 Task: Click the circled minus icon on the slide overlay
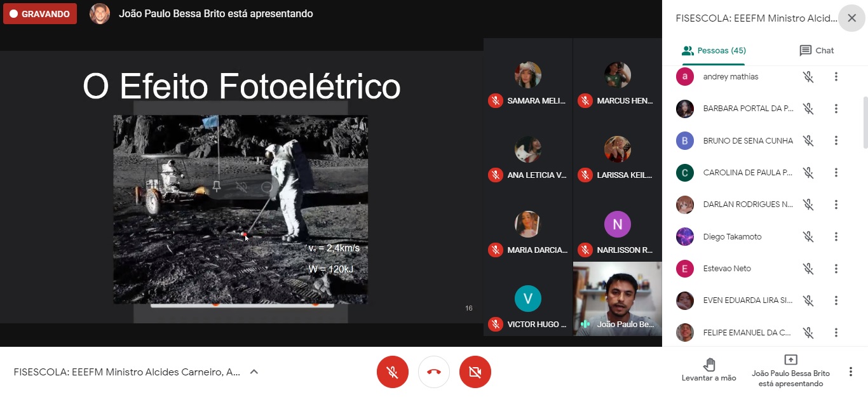click(267, 187)
